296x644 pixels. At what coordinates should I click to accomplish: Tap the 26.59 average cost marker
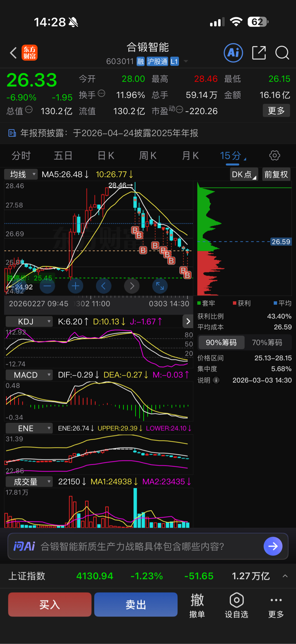[281, 242]
